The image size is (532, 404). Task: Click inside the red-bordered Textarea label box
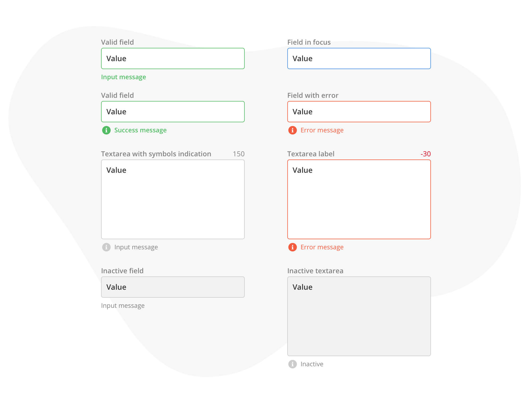359,199
